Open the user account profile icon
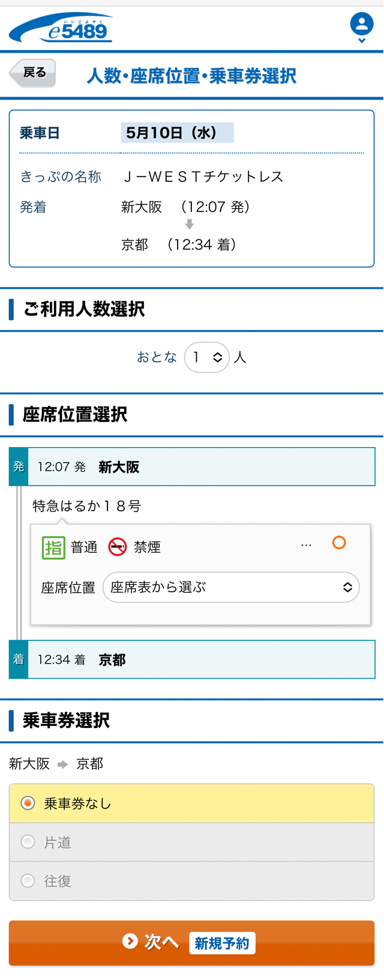The image size is (384, 980). 362,25
